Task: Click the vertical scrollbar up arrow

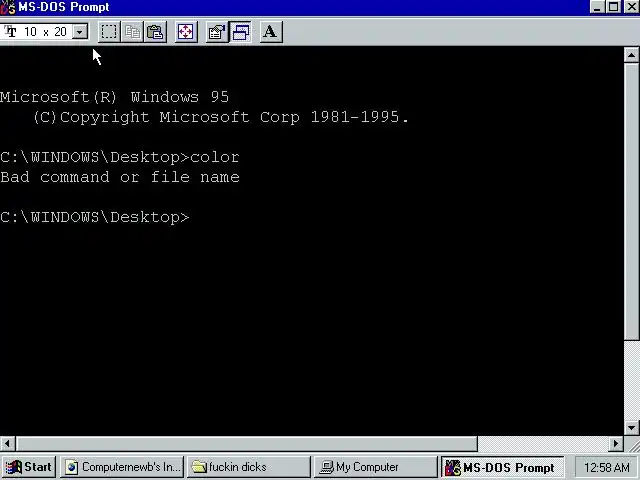Action: pyautogui.click(x=631, y=55)
